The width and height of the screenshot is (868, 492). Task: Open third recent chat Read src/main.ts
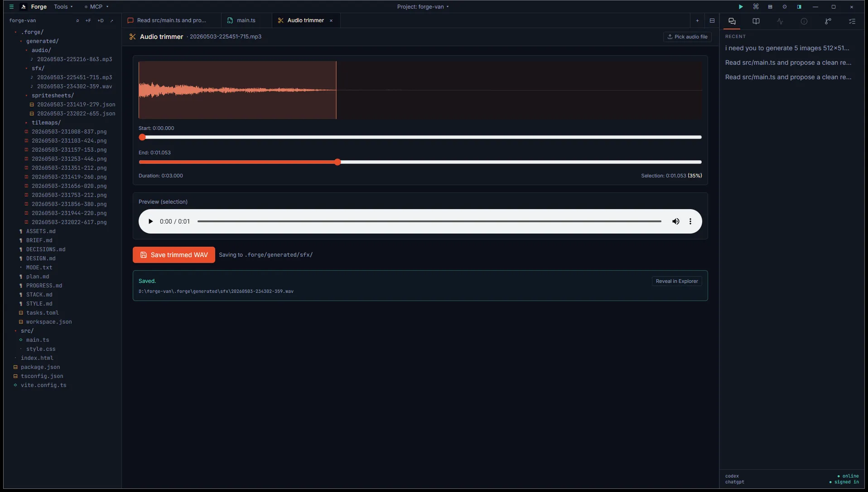pyautogui.click(x=788, y=77)
